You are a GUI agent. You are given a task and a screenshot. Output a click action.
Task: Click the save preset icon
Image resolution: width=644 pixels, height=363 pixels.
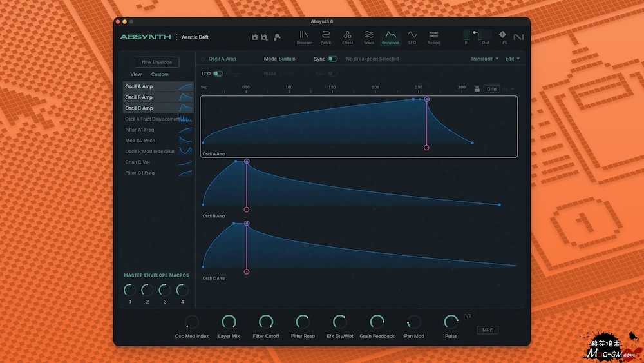click(x=255, y=37)
